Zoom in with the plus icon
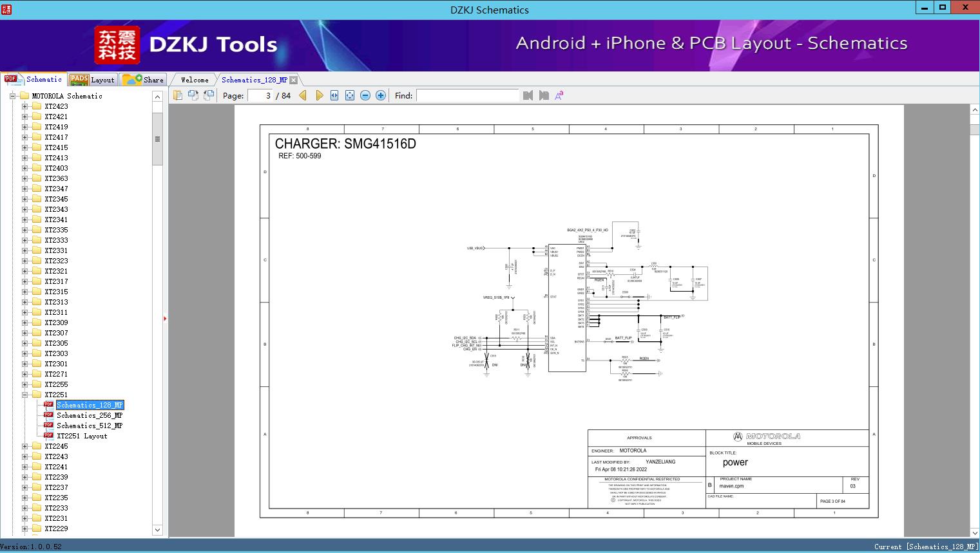 tap(381, 95)
